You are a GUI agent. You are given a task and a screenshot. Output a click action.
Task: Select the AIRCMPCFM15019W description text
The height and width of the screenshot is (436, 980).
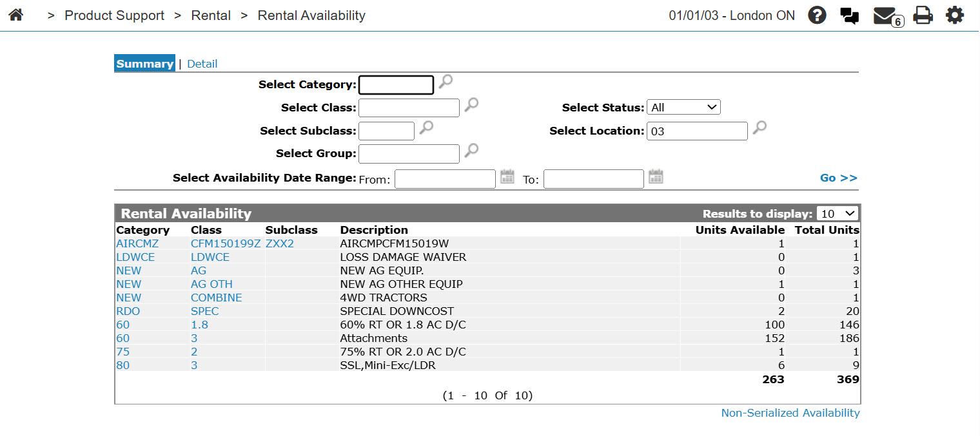click(395, 243)
